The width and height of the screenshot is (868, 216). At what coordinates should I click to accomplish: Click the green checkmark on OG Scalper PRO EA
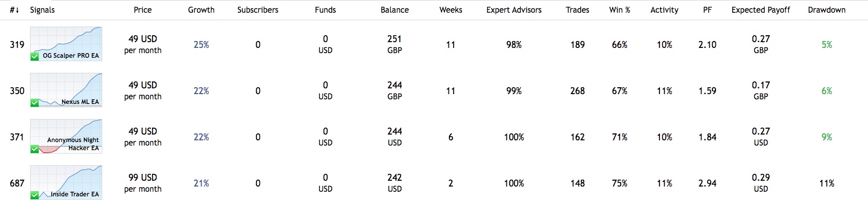point(35,57)
